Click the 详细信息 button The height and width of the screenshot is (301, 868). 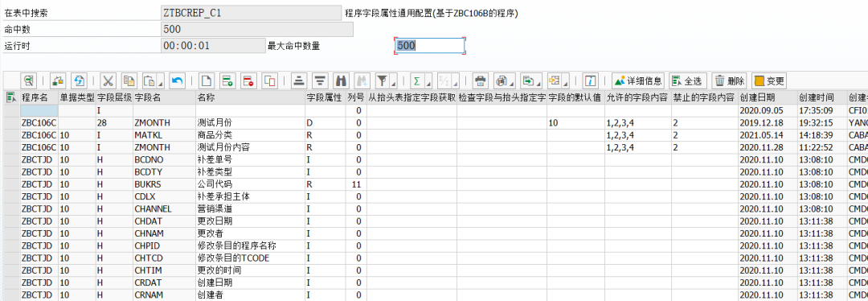[638, 81]
